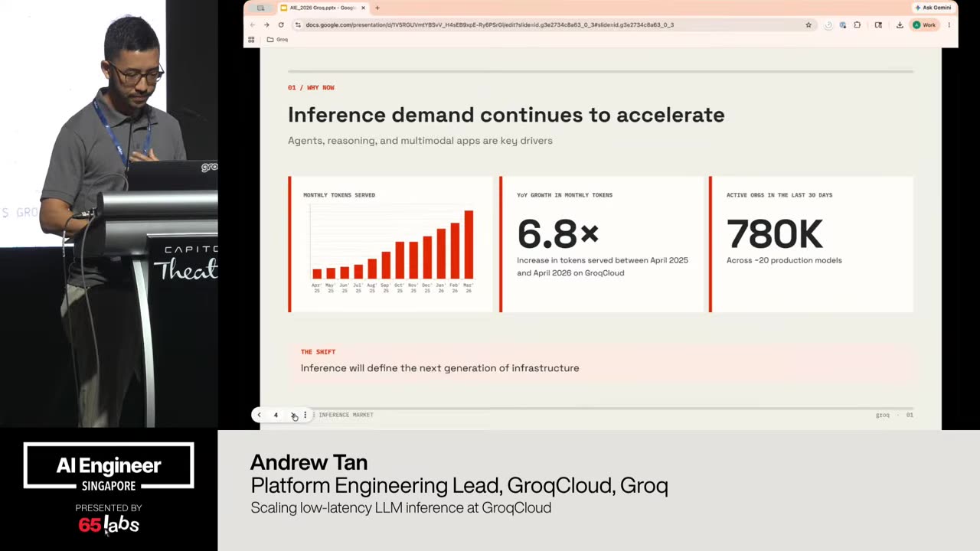Viewport: 980px width, 551px height.
Task: Bookmark this page with the star icon
Action: (x=808, y=24)
